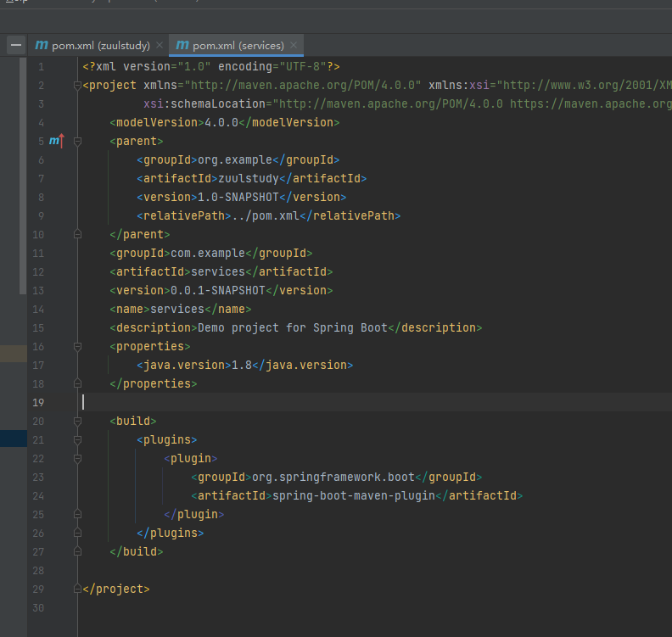
Task: Click the opening build tag on line 20
Action: click(133, 421)
